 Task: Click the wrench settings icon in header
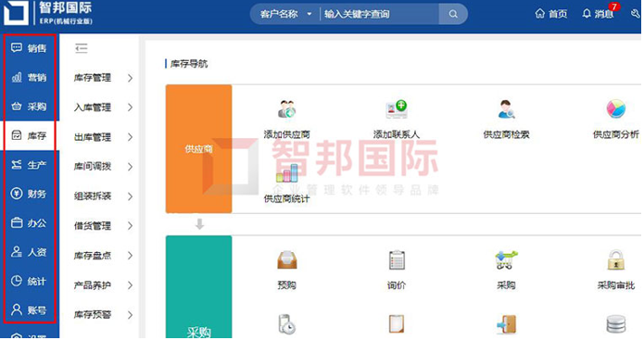636,14
